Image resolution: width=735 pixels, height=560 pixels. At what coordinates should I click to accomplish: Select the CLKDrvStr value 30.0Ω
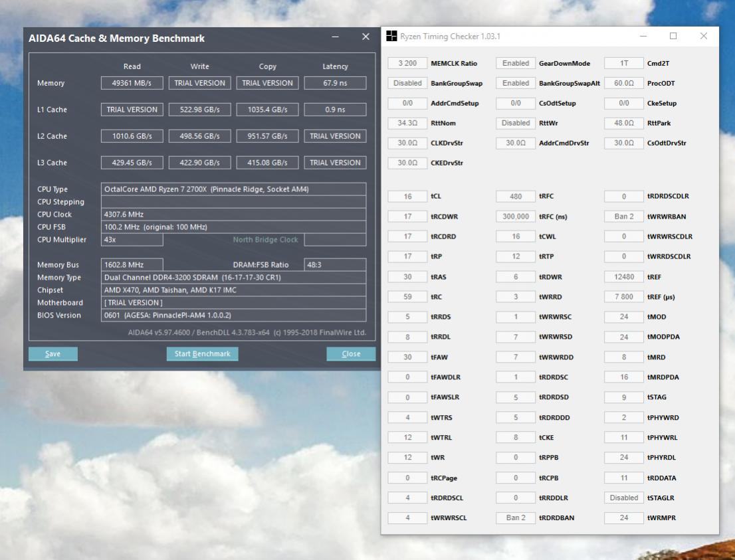[x=407, y=143]
